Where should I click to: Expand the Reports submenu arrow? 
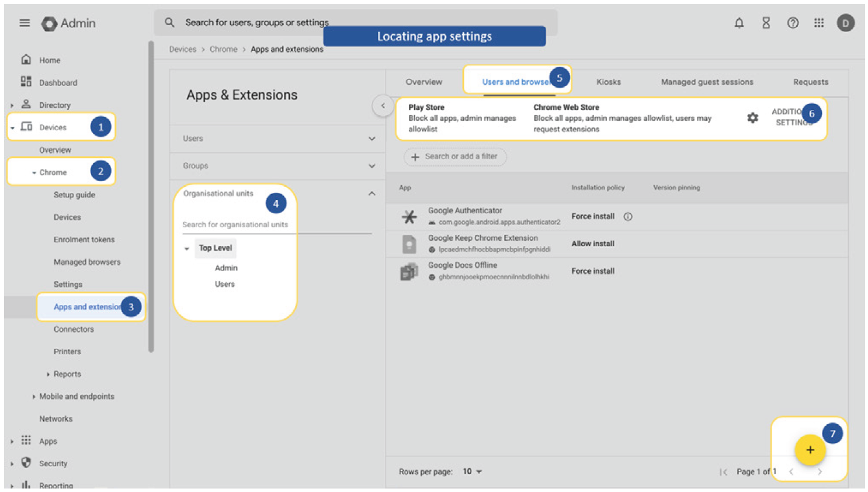(48, 374)
